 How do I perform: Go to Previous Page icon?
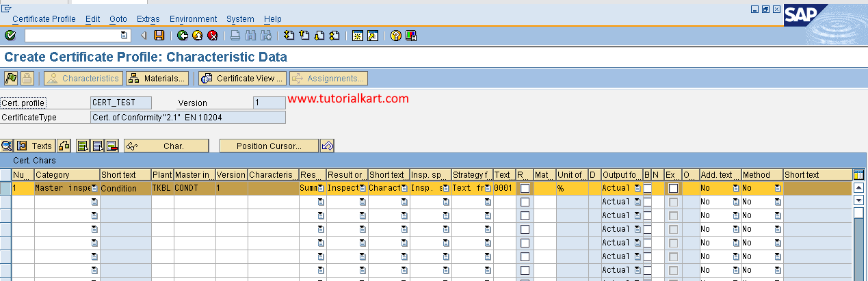point(304,35)
